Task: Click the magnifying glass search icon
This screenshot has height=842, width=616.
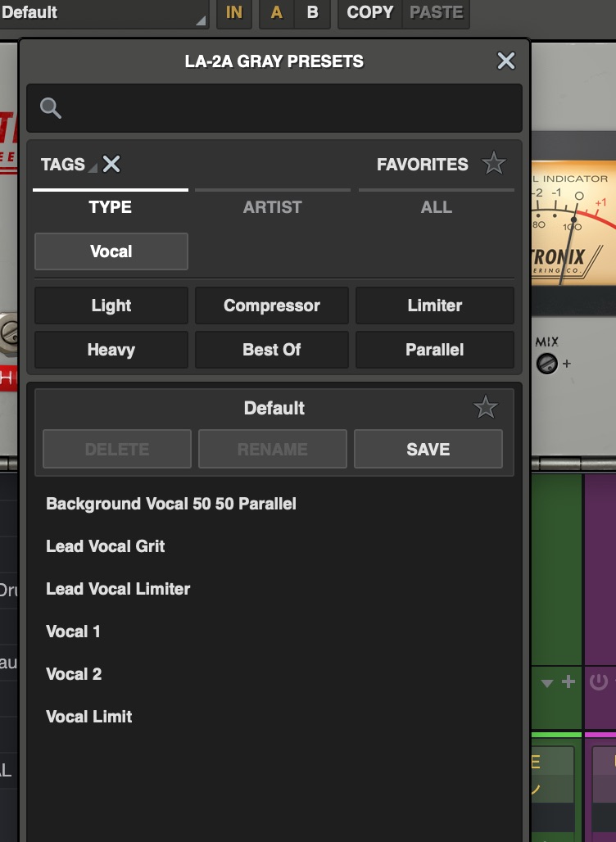Action: tap(50, 108)
